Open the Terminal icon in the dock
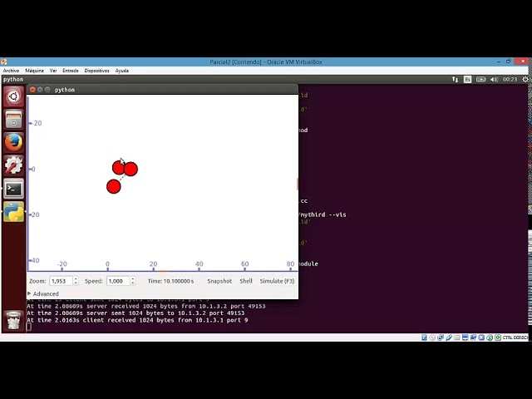 (13, 189)
